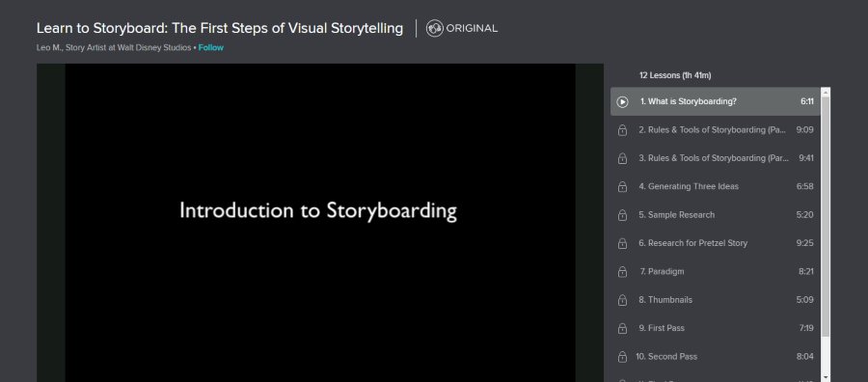Click the lock icon next to Thumbnails
The image size is (868, 382).
(x=622, y=299)
